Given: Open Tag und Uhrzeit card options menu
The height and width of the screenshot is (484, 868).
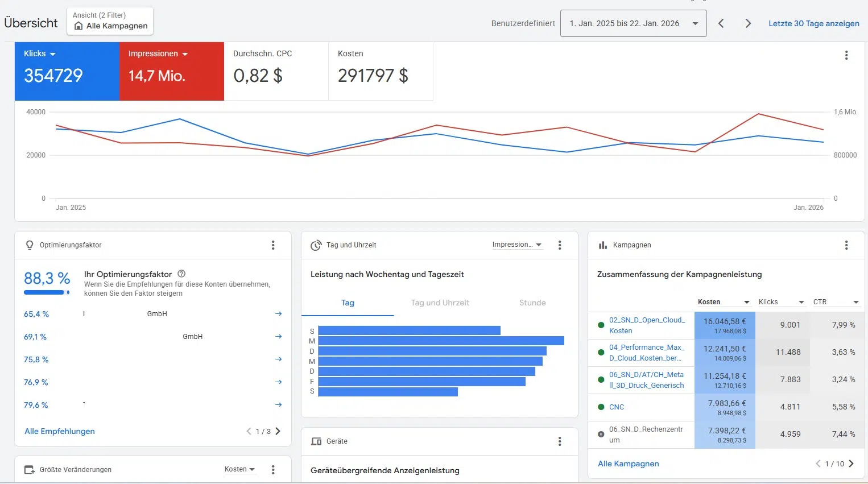Looking at the screenshot, I should click(560, 245).
